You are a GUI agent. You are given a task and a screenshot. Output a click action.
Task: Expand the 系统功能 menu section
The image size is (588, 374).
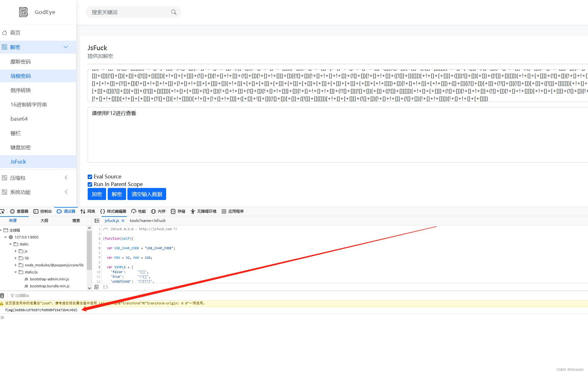[x=66, y=192]
